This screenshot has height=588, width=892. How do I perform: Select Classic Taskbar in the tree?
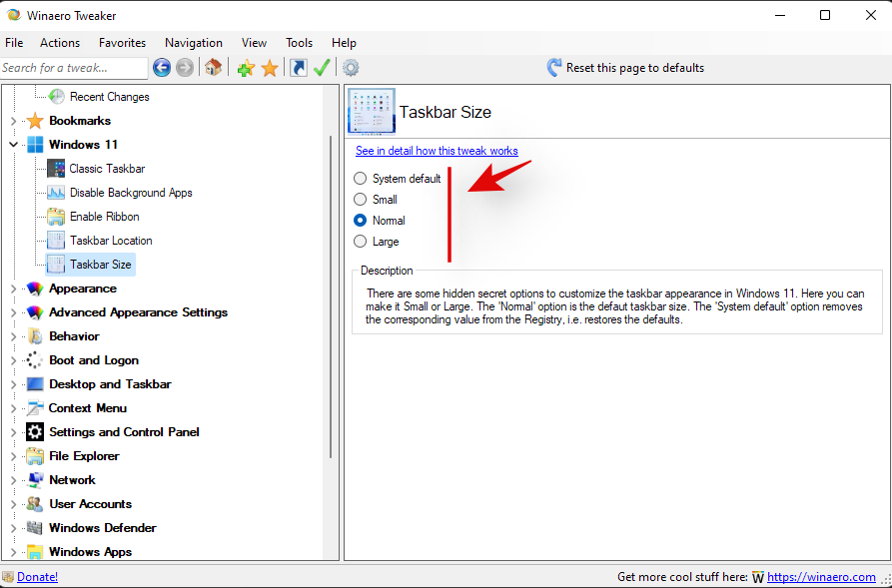click(107, 169)
